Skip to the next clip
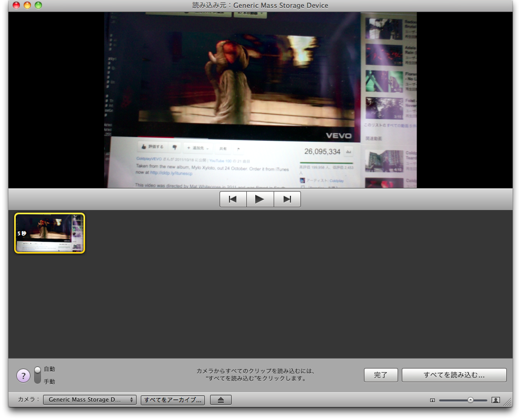Image resolution: width=521 pixels, height=420 pixels. pyautogui.click(x=287, y=199)
